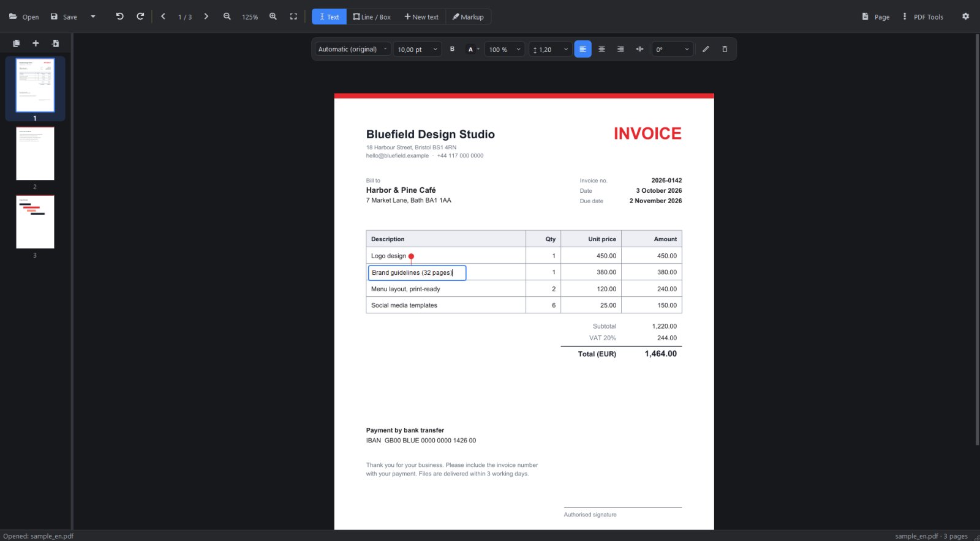Add a new page with sidebar plus icon
This screenshot has width=980, height=541.
click(x=36, y=43)
